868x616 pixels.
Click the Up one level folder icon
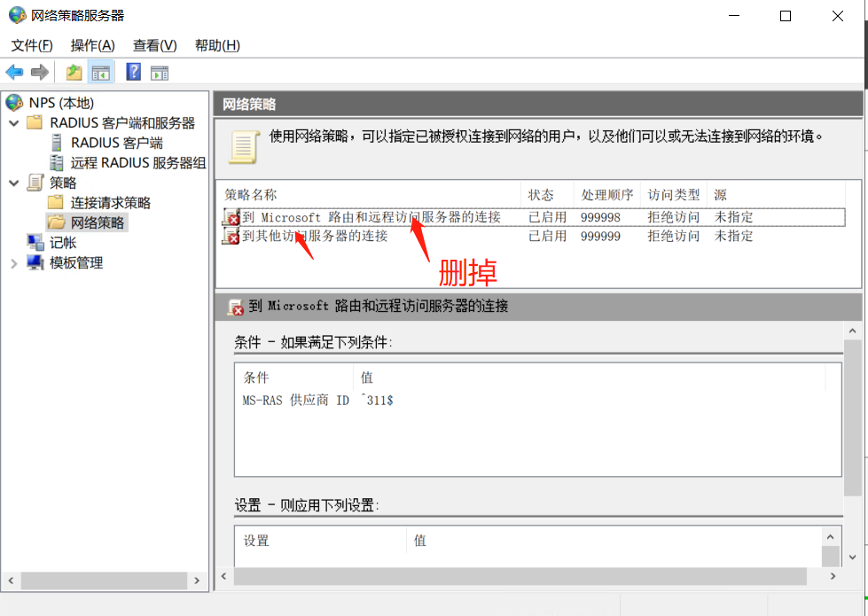(x=74, y=72)
